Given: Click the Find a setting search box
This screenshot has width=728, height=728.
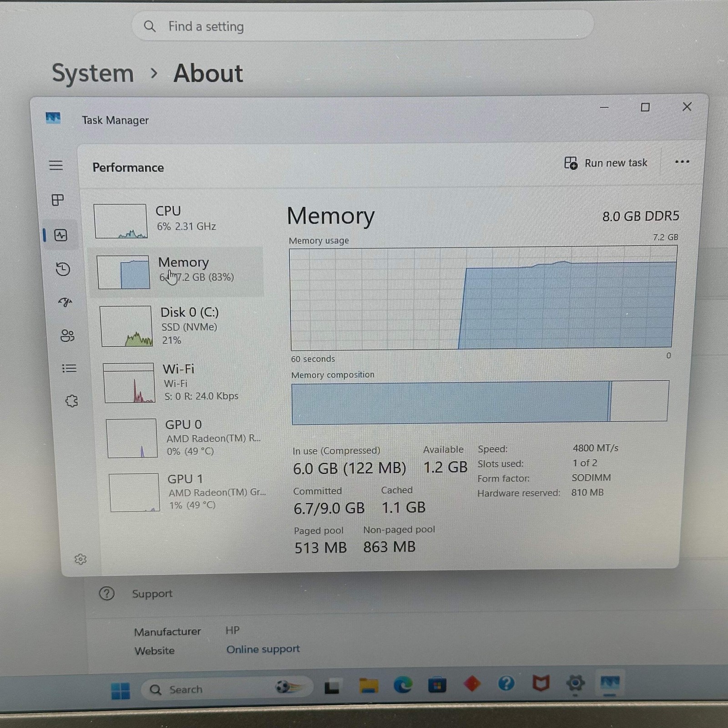Looking at the screenshot, I should [x=363, y=26].
